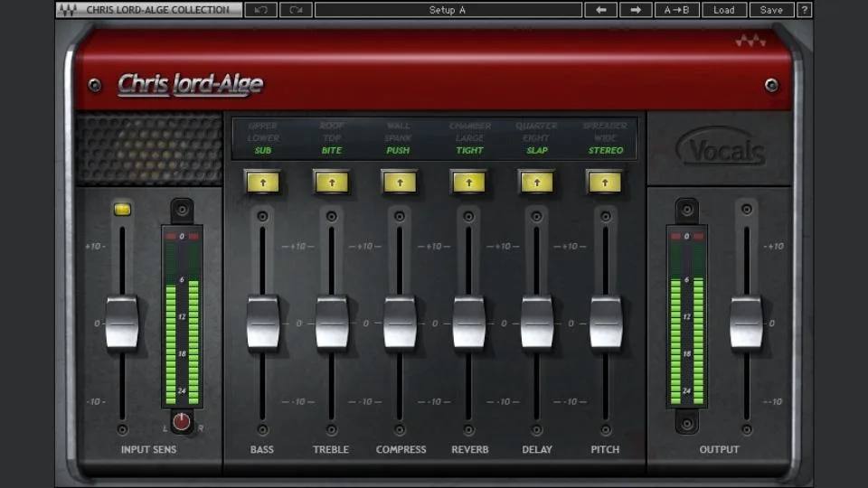Click the Compress fader handle
The image size is (868, 488).
coord(400,324)
